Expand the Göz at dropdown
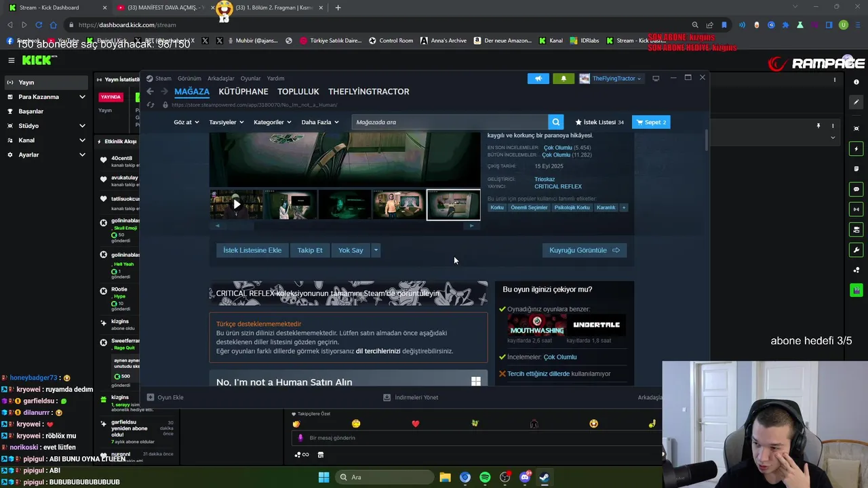Viewport: 868px width, 488px height. (186, 122)
